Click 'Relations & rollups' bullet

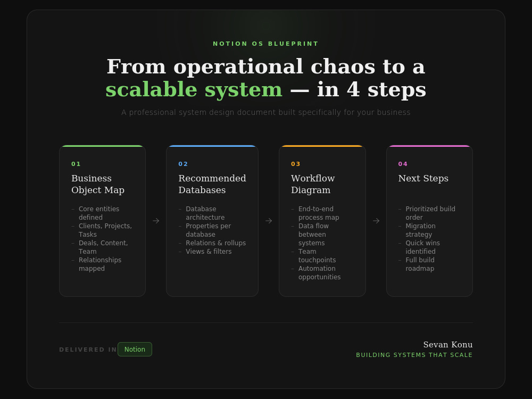(212, 243)
